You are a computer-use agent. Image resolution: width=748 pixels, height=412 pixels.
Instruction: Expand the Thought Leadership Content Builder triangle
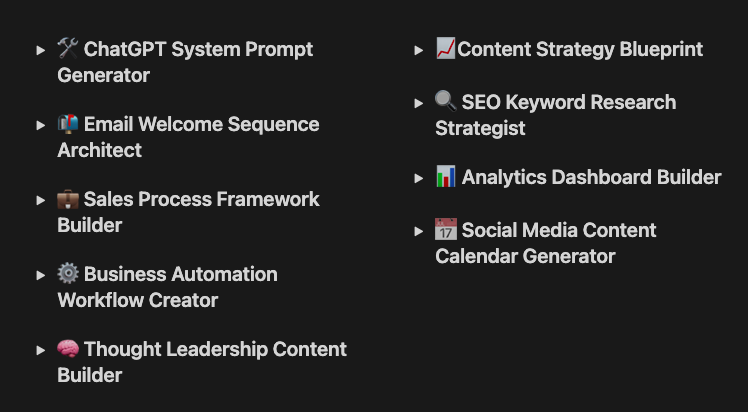click(41, 350)
